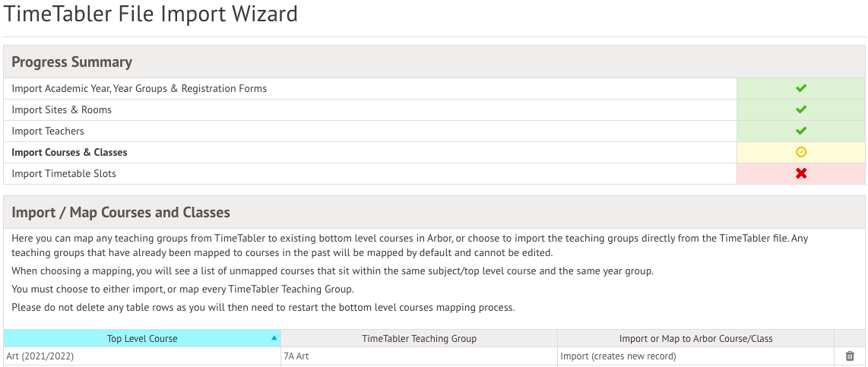Sort by Top Level Course column header
The width and height of the screenshot is (868, 367).
point(142,338)
